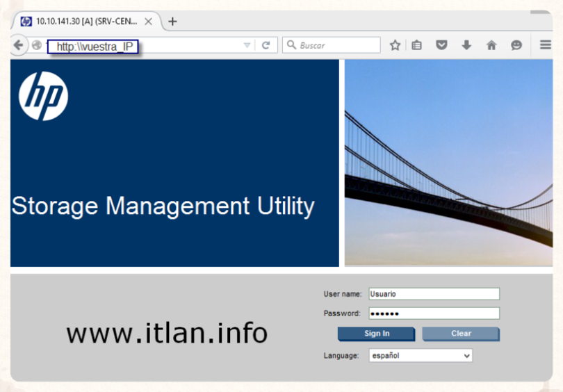The image size is (563, 392).
Task: Click the smiley face chat icon
Action: (516, 45)
